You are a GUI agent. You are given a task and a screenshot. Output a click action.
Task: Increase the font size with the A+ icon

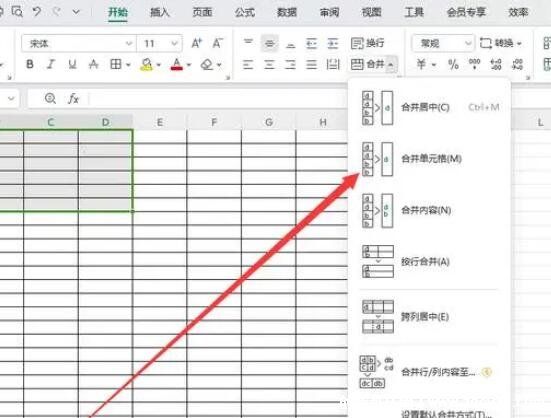[197, 43]
